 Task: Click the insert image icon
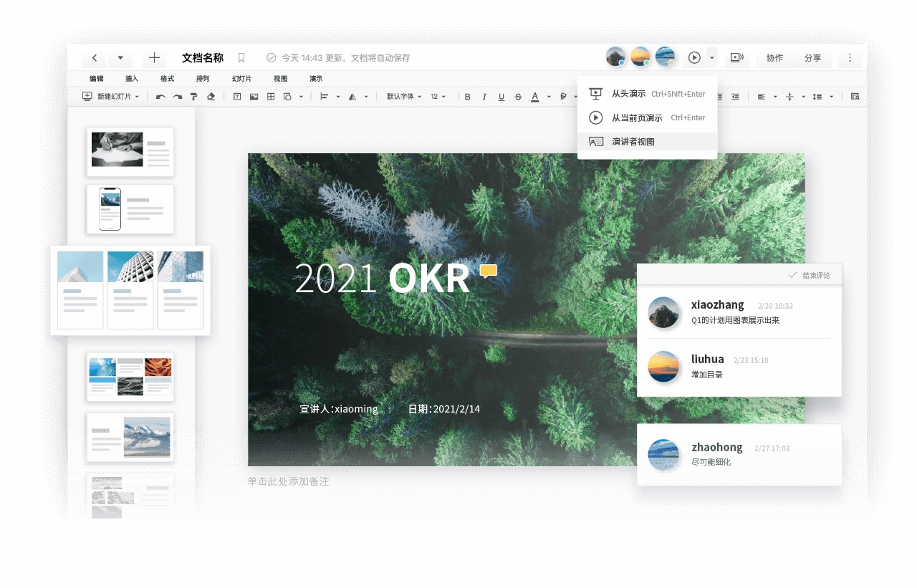click(254, 97)
